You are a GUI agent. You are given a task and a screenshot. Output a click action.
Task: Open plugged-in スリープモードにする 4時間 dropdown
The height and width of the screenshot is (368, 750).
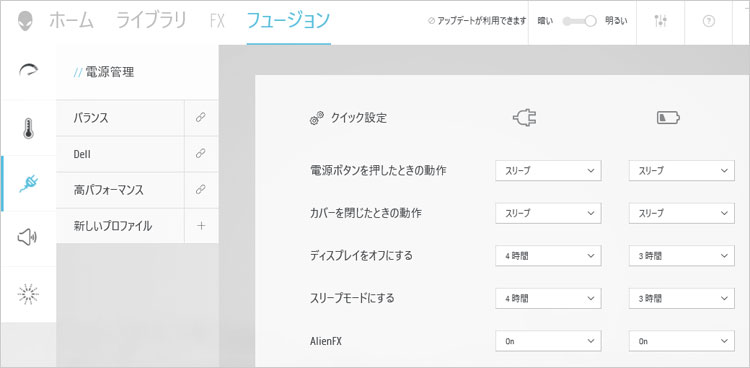[548, 298]
